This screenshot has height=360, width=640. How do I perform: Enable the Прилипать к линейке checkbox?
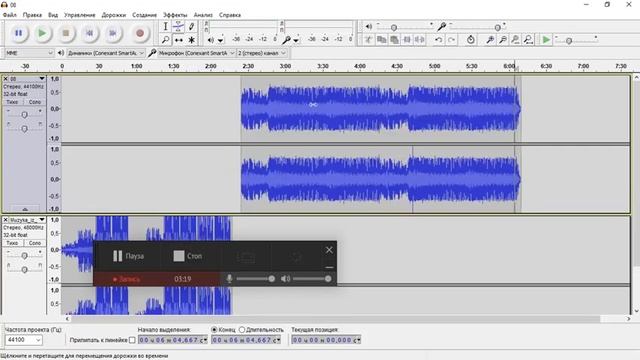[x=132, y=340]
